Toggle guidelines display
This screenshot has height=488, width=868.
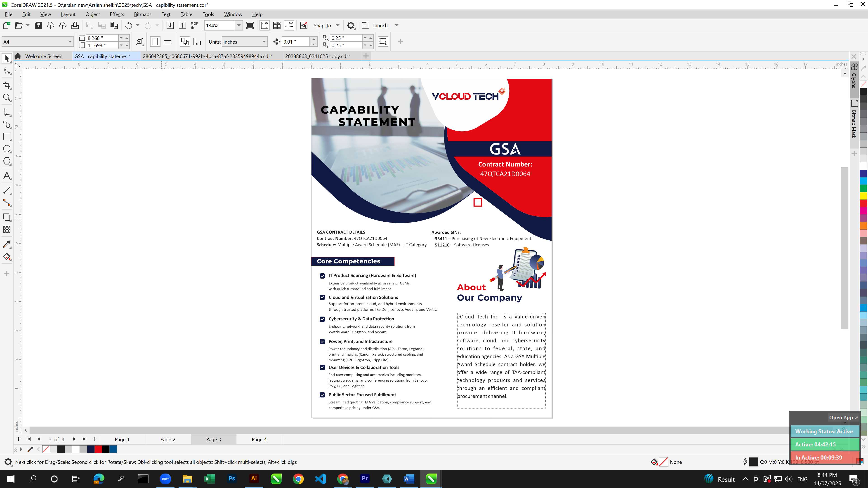(289, 25)
